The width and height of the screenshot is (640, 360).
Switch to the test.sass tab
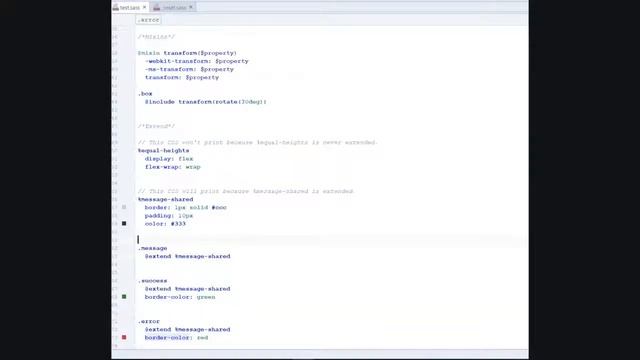point(130,7)
